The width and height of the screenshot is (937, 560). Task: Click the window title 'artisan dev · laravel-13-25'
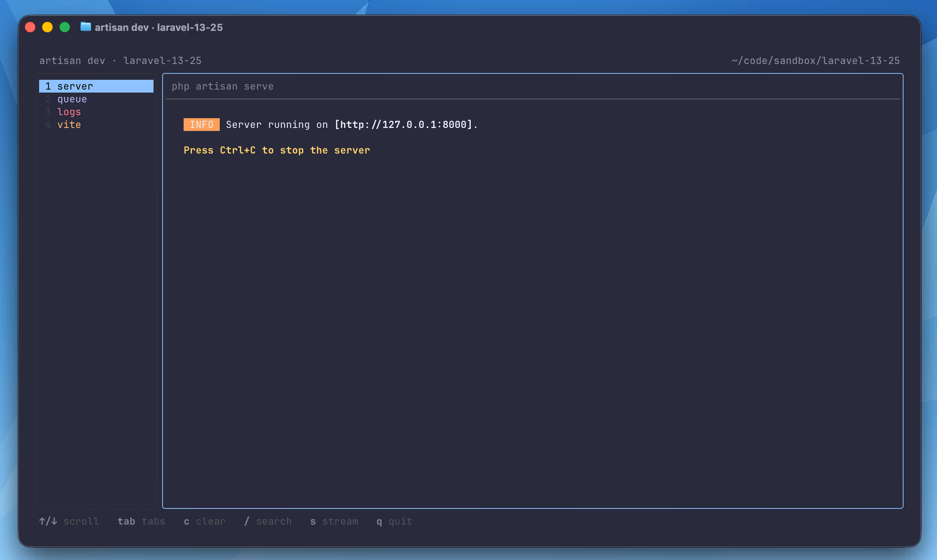(159, 27)
